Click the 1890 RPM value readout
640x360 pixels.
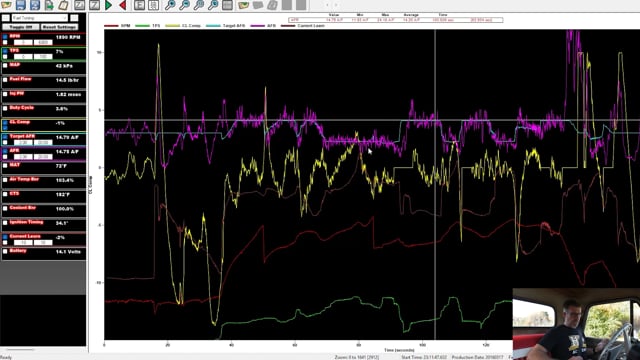68,37
